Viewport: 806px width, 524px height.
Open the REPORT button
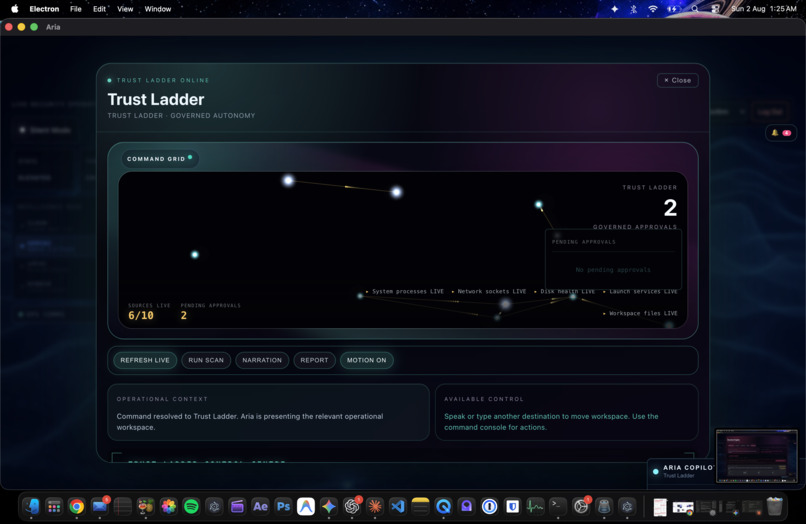(x=314, y=360)
